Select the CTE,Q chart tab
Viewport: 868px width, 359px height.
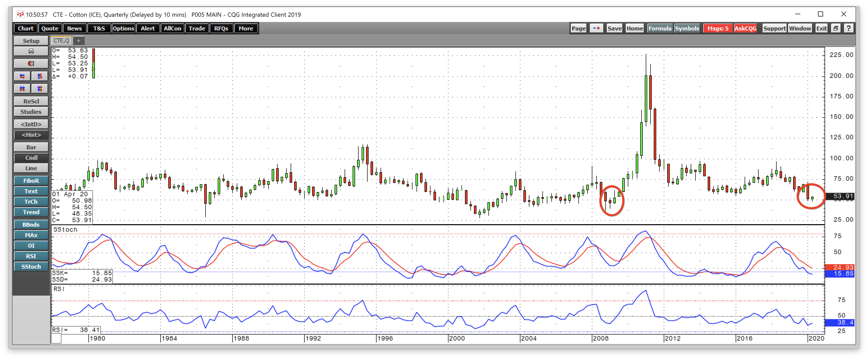coord(61,41)
